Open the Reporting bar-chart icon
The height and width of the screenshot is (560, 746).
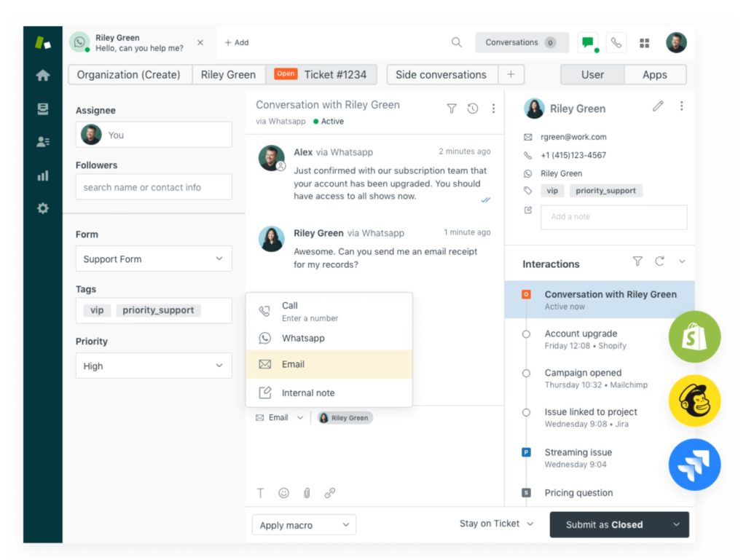pyautogui.click(x=42, y=175)
